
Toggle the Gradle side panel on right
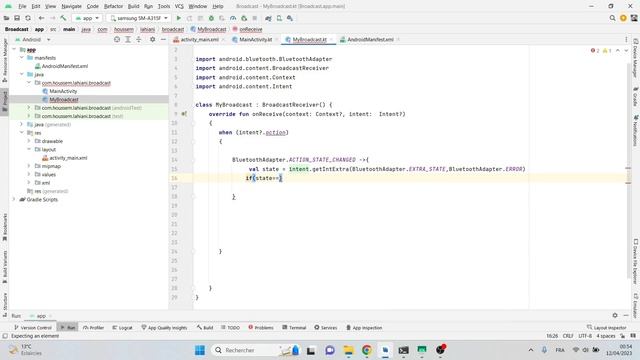636,96
